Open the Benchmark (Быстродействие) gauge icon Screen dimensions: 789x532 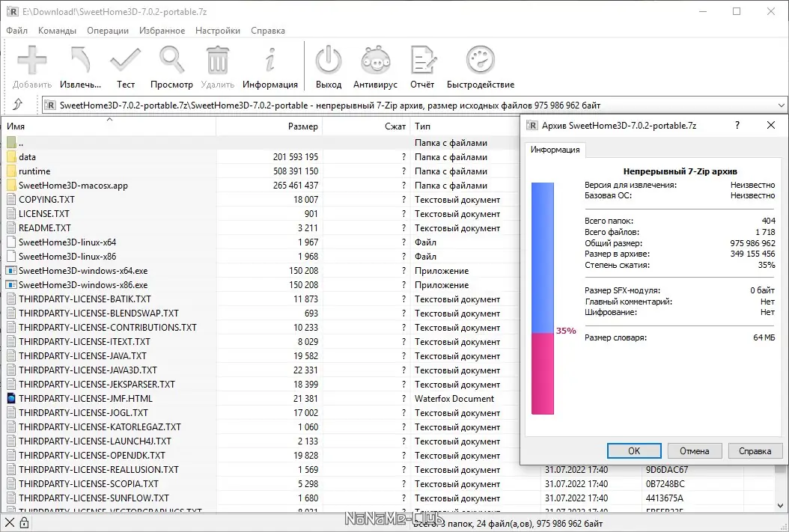tap(481, 60)
